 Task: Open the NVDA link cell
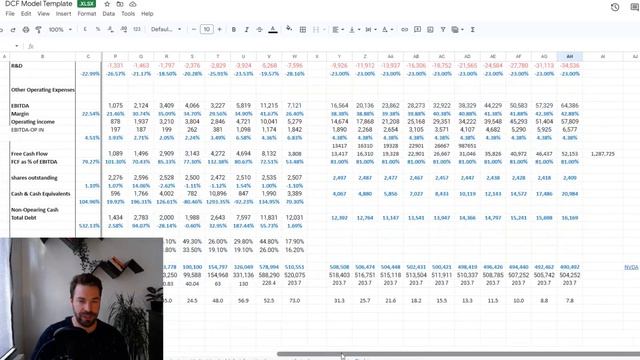click(631, 267)
